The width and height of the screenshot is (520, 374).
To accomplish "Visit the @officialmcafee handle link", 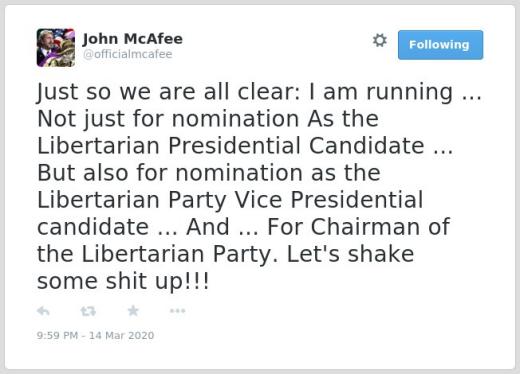I will (x=127, y=54).
